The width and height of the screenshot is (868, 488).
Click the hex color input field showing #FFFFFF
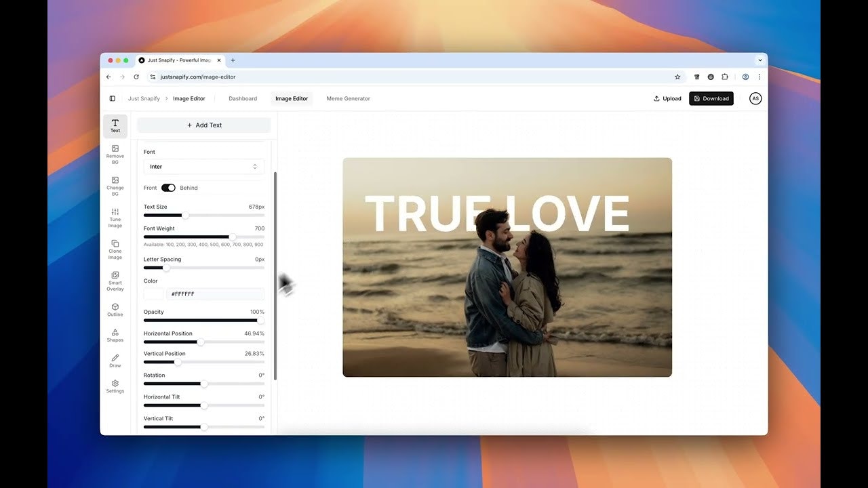tap(215, 293)
